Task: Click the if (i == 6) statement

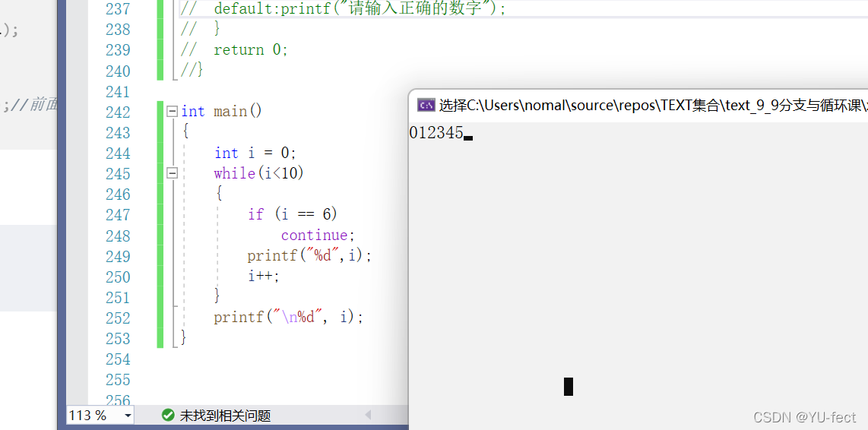Action: 292,215
